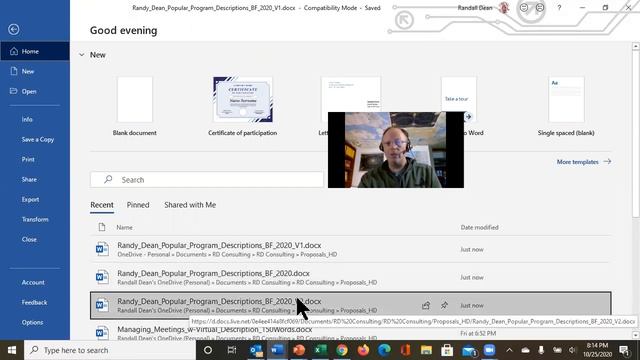Sort by the Name column header

[x=124, y=227]
